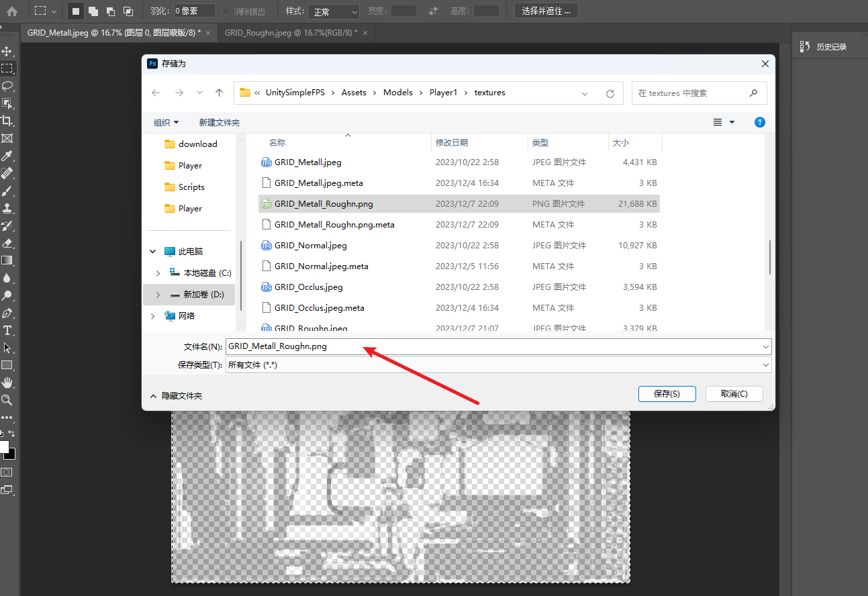This screenshot has height=596, width=868.
Task: Select the Spot Healing Brush tool
Action: (x=7, y=173)
